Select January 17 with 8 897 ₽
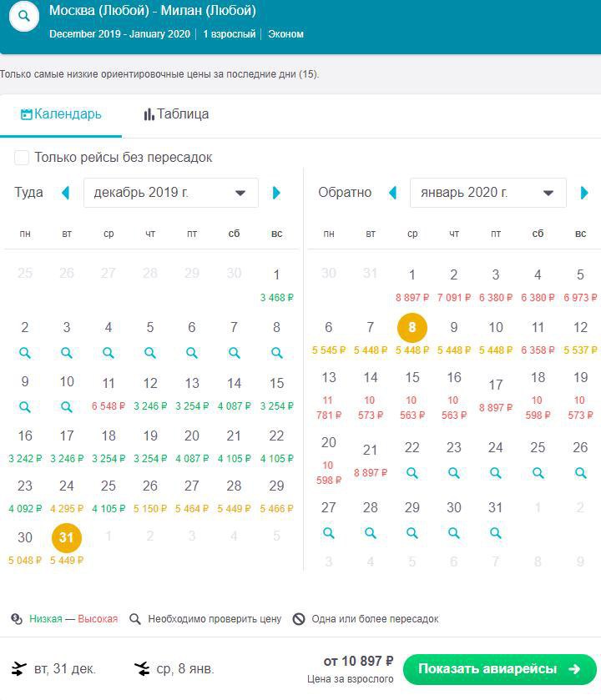The height and width of the screenshot is (700, 601). [x=496, y=395]
